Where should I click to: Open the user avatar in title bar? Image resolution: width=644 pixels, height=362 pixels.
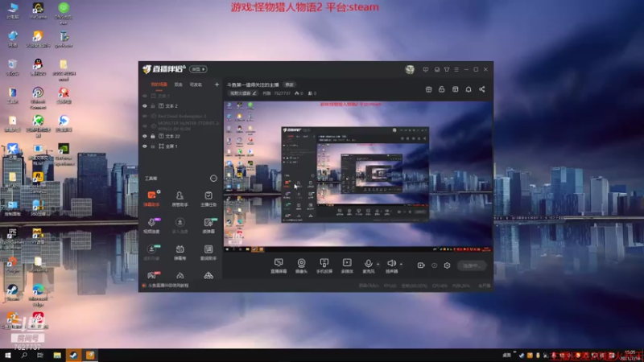410,69
